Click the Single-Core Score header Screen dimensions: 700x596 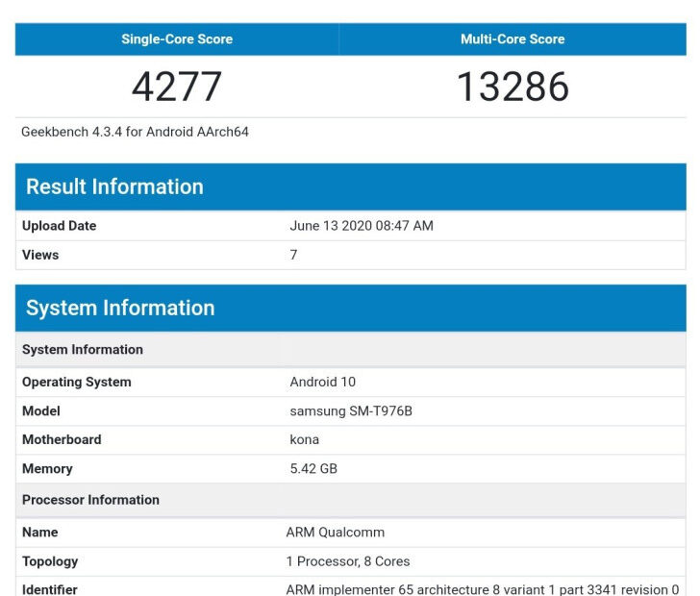[177, 38]
